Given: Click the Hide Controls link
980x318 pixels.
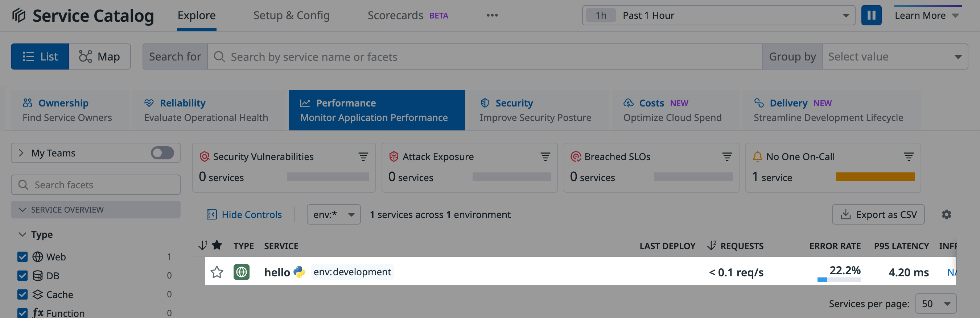Looking at the screenshot, I should 251,214.
